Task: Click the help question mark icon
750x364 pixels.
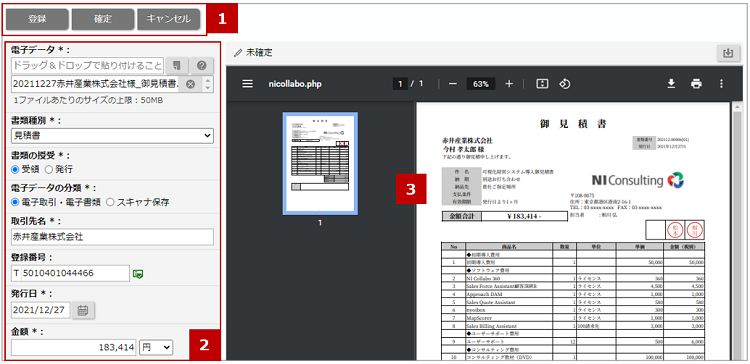Action: coord(202,65)
